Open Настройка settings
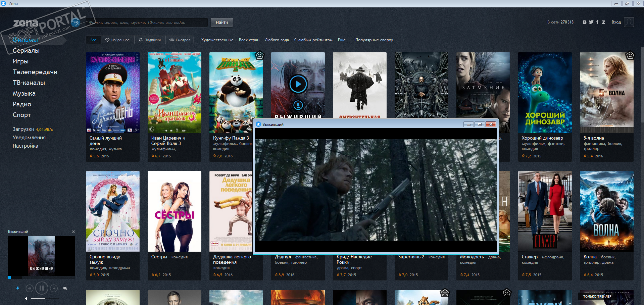The width and height of the screenshot is (644, 305). pos(26,146)
